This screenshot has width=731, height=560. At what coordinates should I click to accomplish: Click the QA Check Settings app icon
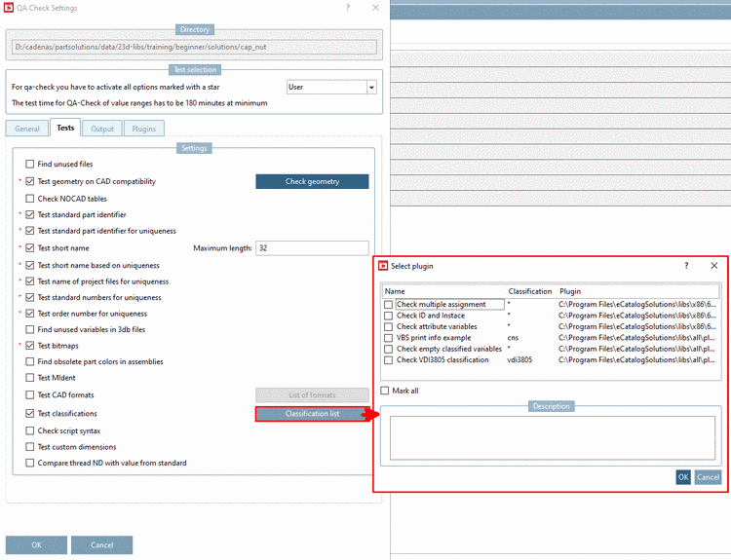coord(9,8)
